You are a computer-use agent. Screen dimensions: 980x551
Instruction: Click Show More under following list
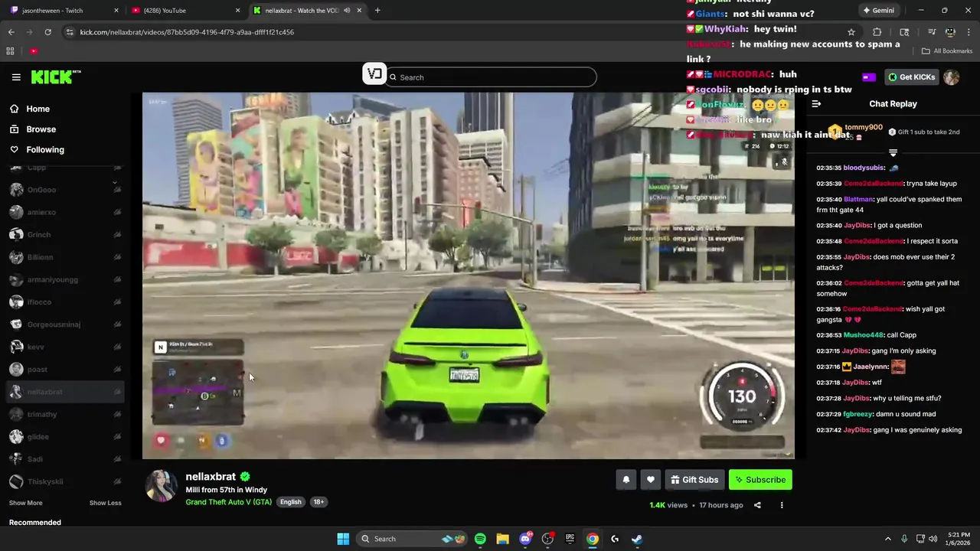[x=25, y=503]
